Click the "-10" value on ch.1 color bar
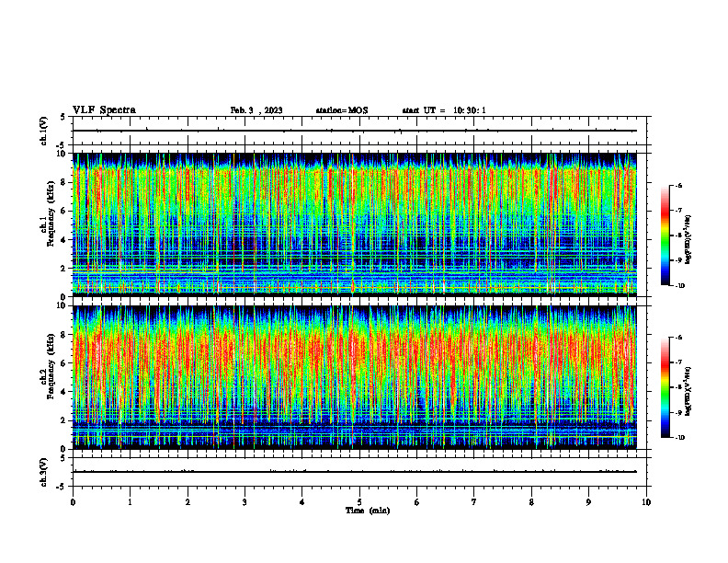 click(680, 286)
